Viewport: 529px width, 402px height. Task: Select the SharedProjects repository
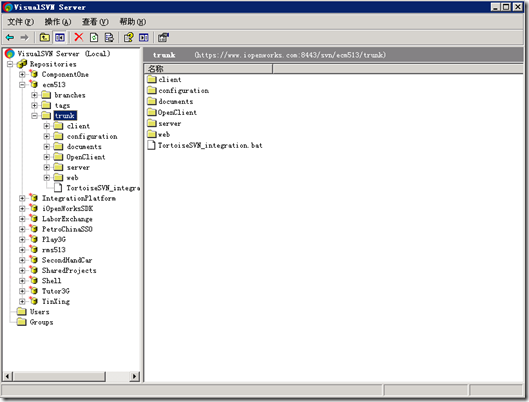[69, 270]
